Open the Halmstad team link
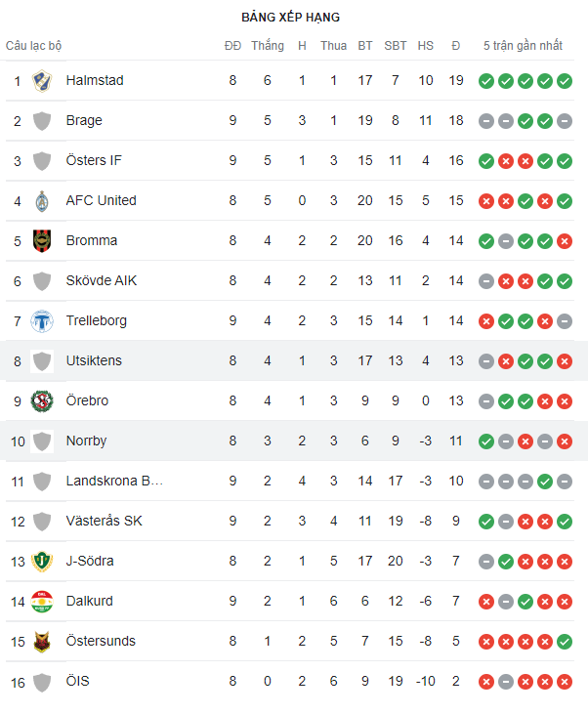This screenshot has height=714, width=588. click(95, 80)
